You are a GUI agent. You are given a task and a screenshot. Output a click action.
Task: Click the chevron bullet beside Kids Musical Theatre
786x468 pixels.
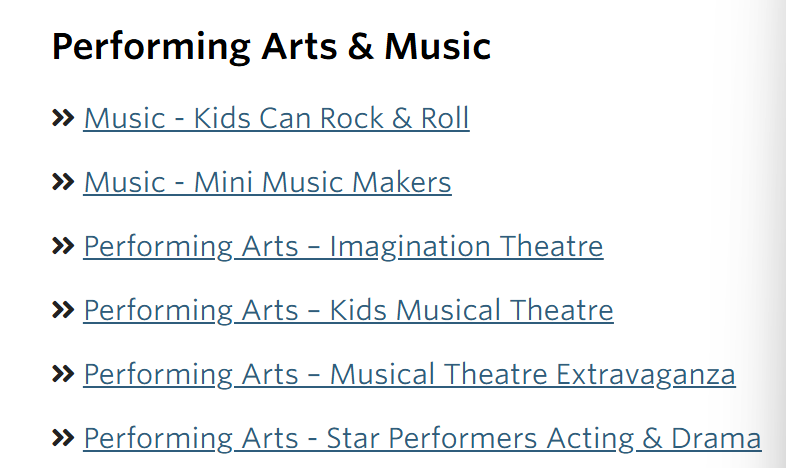tap(63, 311)
